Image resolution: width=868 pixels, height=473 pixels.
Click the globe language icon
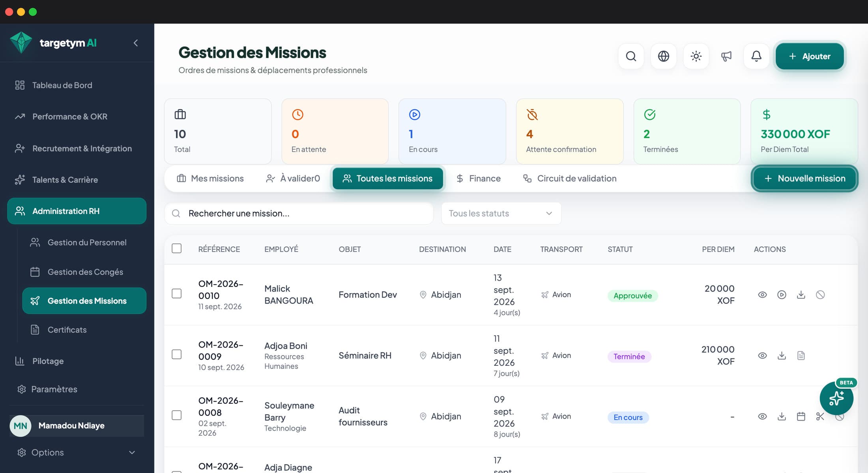tap(664, 56)
